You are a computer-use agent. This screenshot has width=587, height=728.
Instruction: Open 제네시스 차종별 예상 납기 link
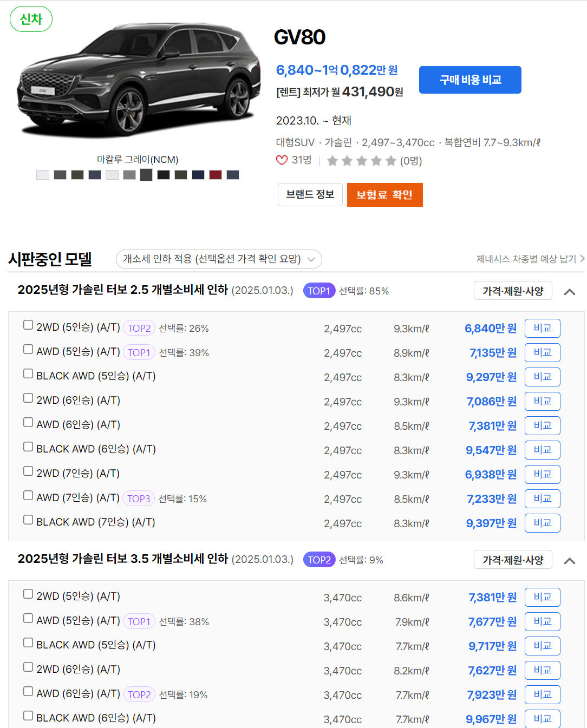pos(530,259)
